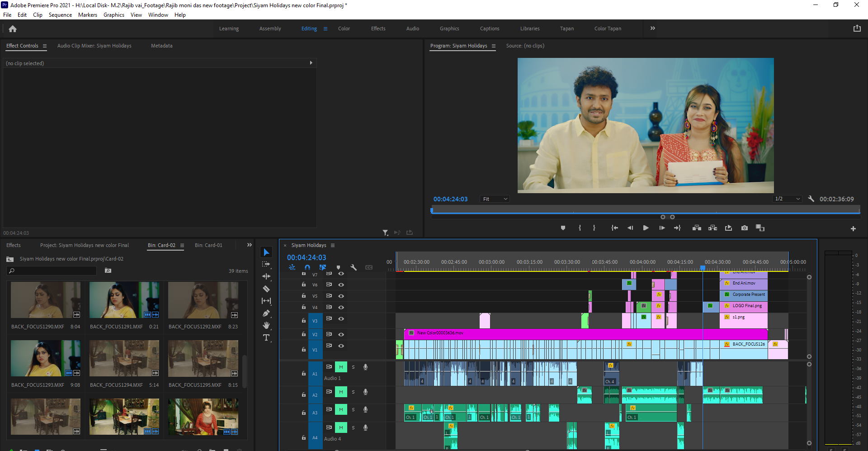
Task: Switch to Color workspace
Action: (x=344, y=28)
